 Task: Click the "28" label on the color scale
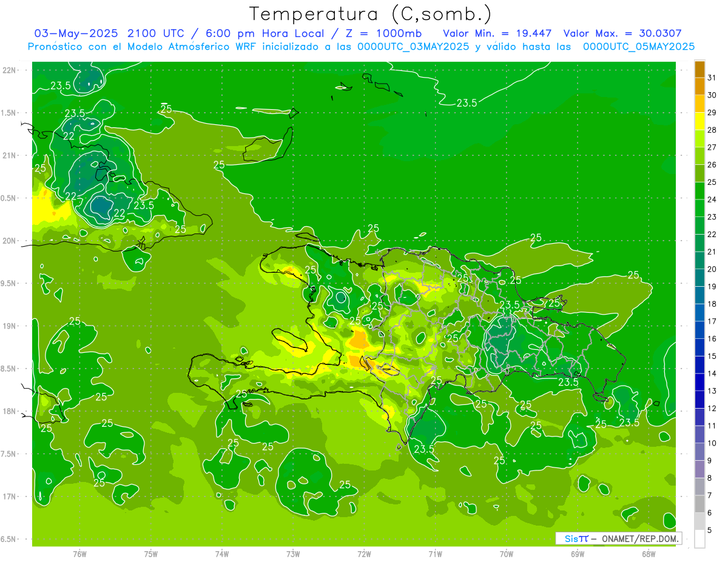click(712, 130)
